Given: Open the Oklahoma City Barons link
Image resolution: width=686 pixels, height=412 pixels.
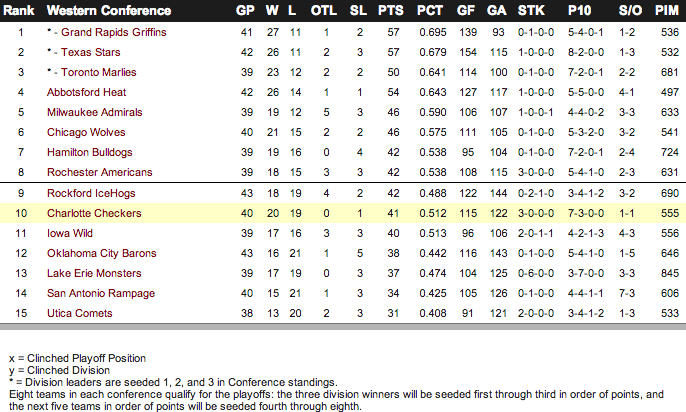Looking at the screenshot, I should (x=102, y=254).
